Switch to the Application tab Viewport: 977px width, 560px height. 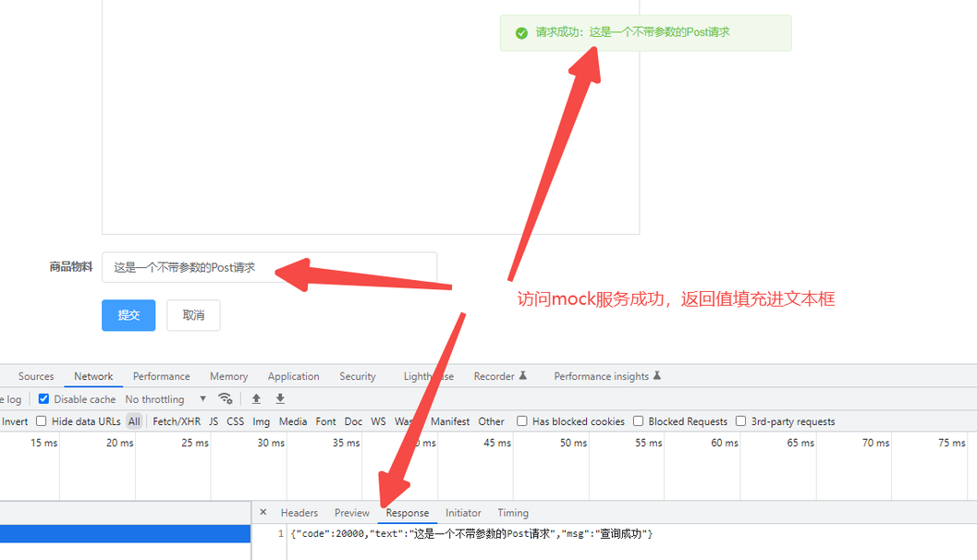[x=294, y=376]
